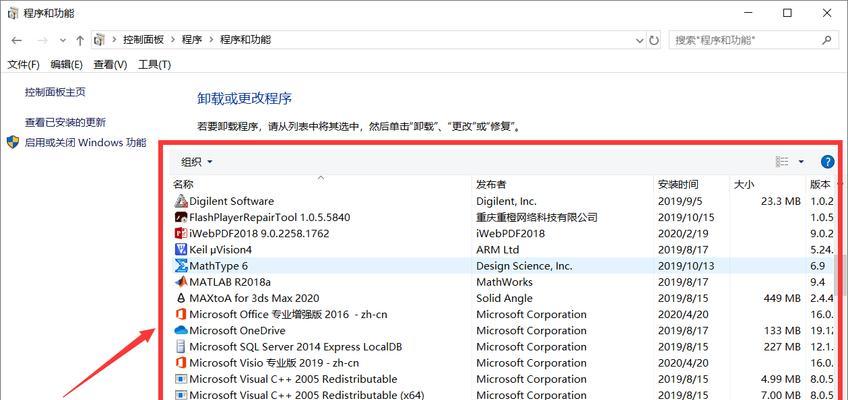The image size is (848, 400).
Task: Open the 查看(V) menu
Action: tap(110, 65)
